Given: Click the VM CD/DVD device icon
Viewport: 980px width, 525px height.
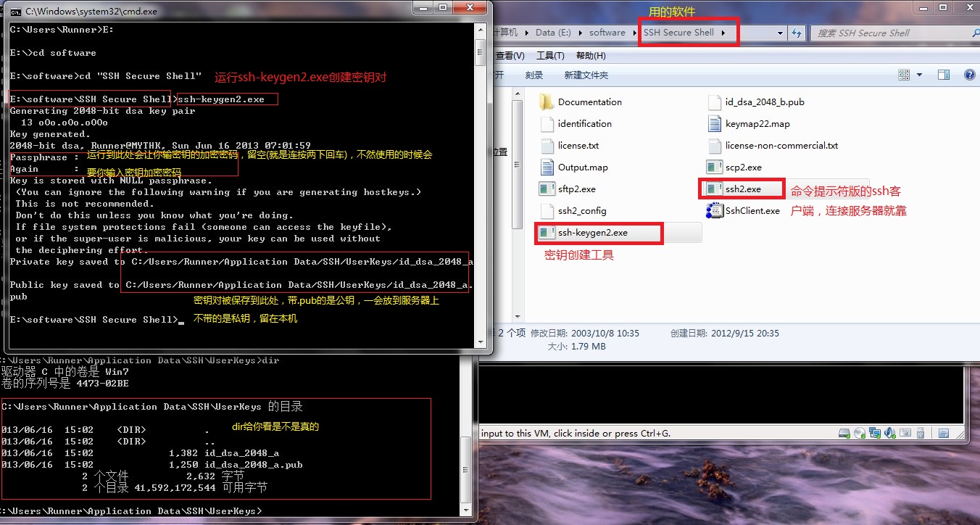Looking at the screenshot, I should click(859, 432).
